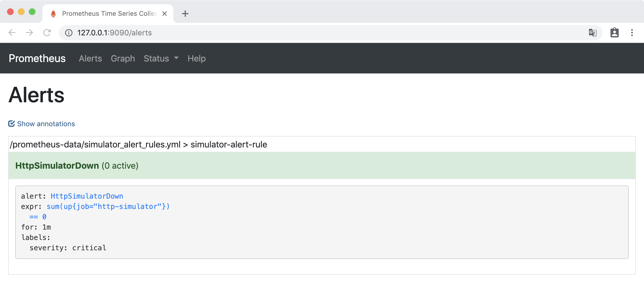Open the browser profile icon
The height and width of the screenshot is (290, 644).
click(x=614, y=33)
